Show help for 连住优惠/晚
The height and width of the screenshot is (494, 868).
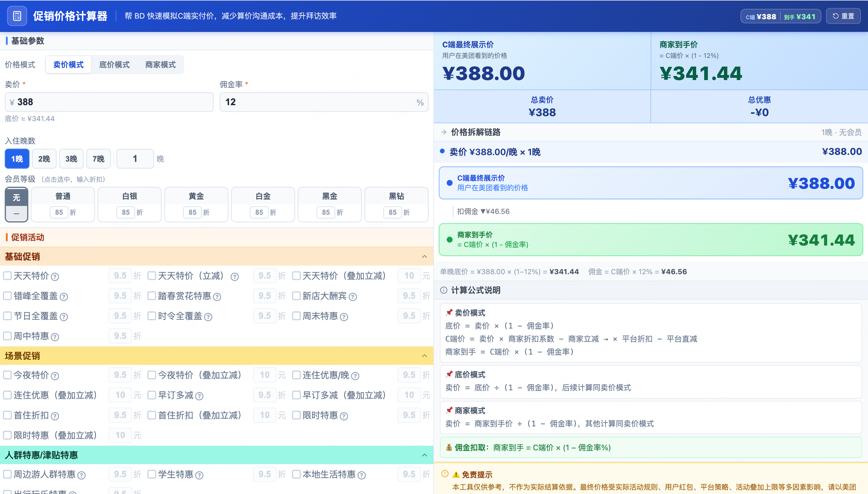[355, 376]
